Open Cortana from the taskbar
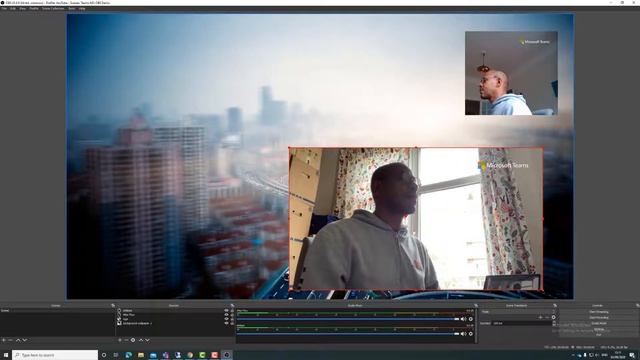Image resolution: width=640 pixels, height=360 pixels. click(x=104, y=355)
